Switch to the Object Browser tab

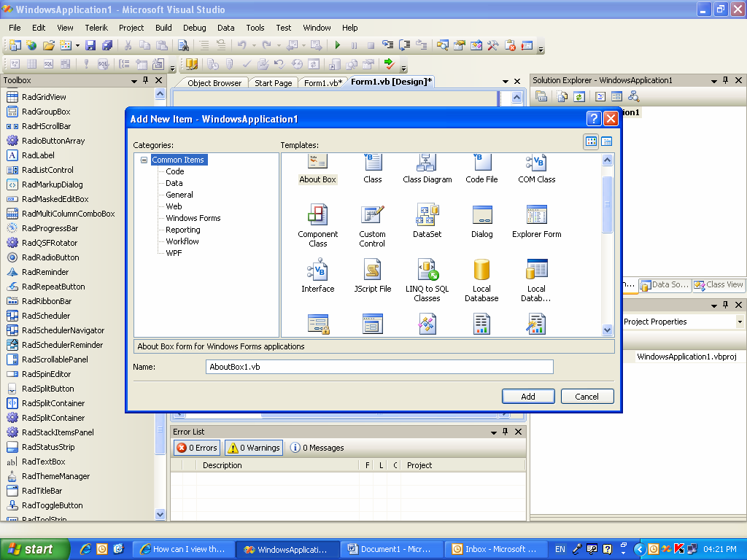coord(214,83)
